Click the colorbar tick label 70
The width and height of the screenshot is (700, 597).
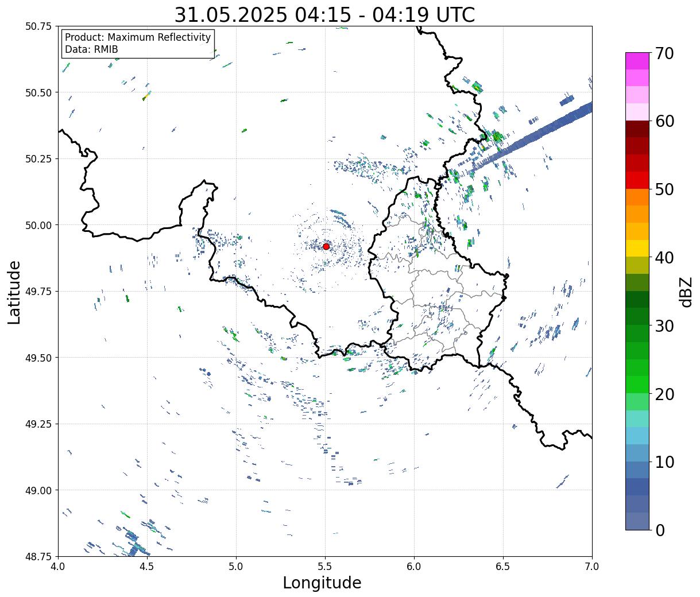coord(664,53)
